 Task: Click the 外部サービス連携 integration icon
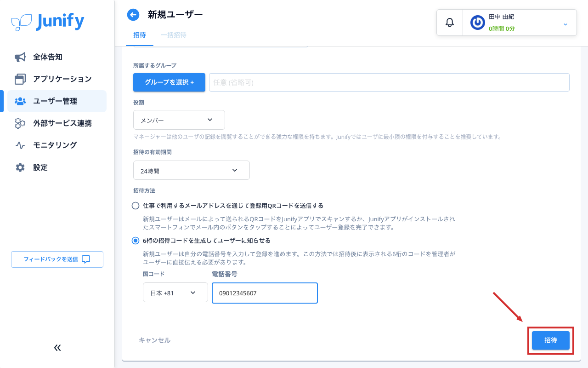point(20,123)
